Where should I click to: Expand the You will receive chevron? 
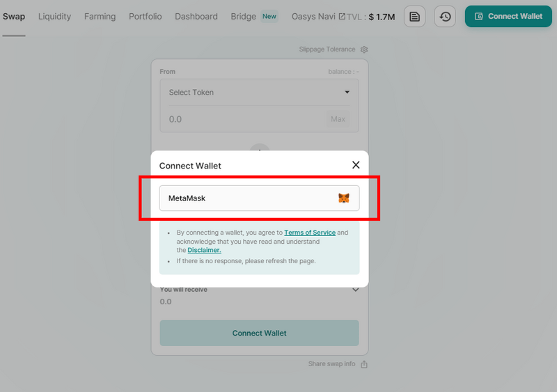pos(355,290)
